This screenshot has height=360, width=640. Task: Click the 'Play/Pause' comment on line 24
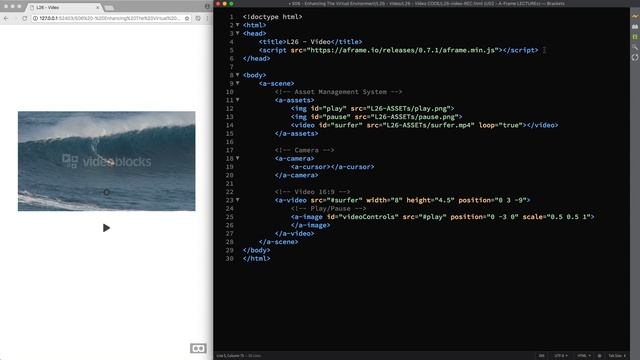(x=329, y=209)
